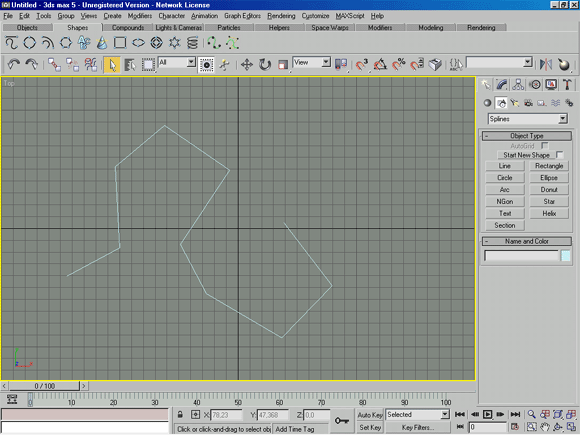The image size is (580, 435).
Task: Activate the Select Object arrow tool
Action: pos(112,65)
